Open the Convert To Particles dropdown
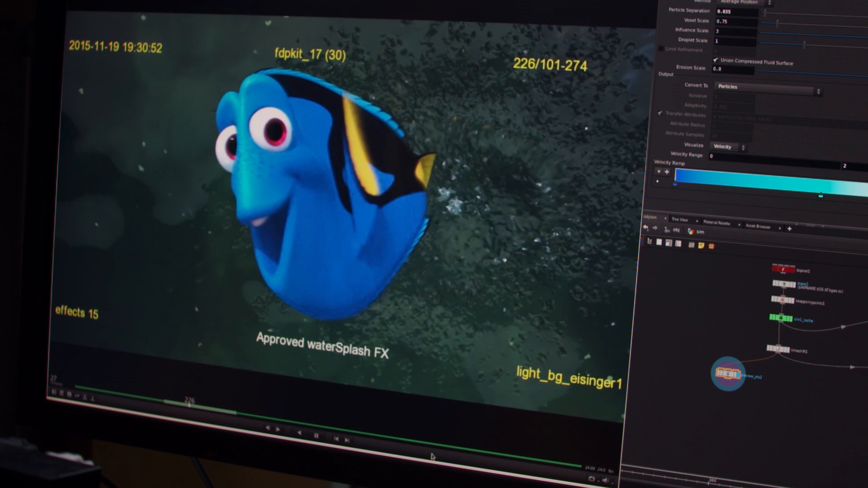 (768, 88)
